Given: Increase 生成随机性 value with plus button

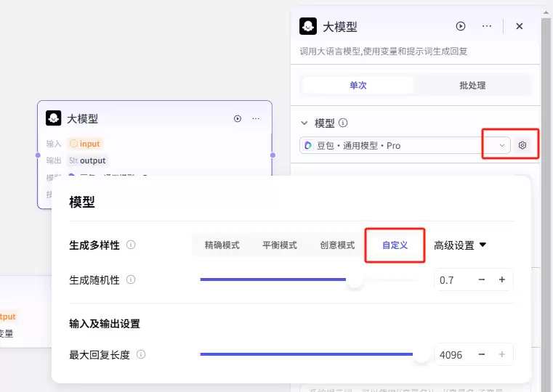Looking at the screenshot, I should (x=502, y=279).
